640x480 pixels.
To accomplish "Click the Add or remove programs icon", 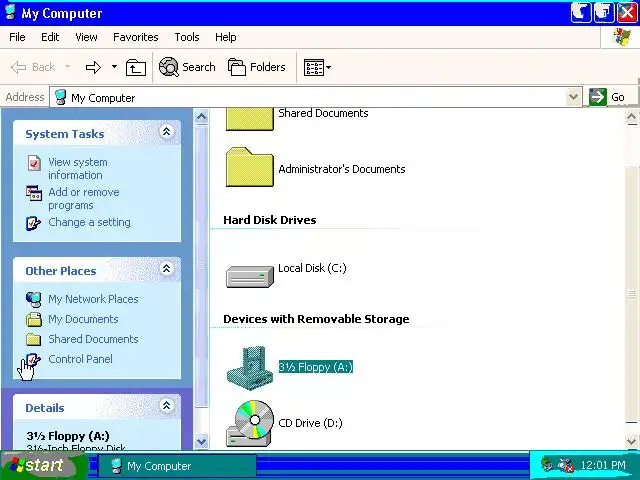I will pyautogui.click(x=34, y=193).
